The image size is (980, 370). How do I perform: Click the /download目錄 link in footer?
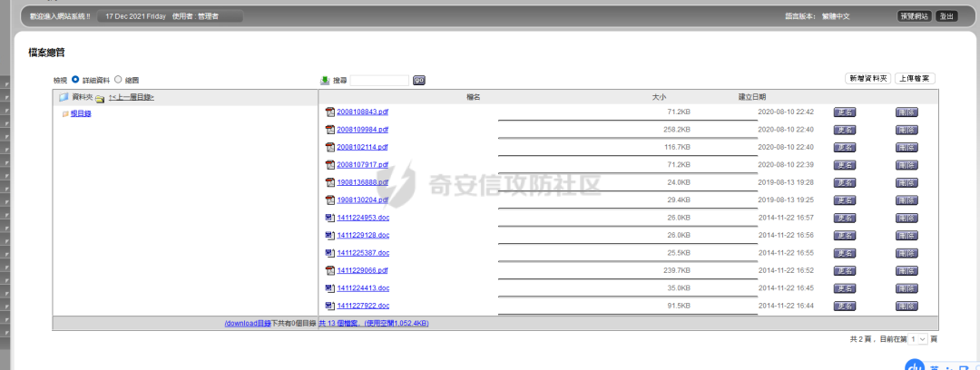click(x=248, y=323)
